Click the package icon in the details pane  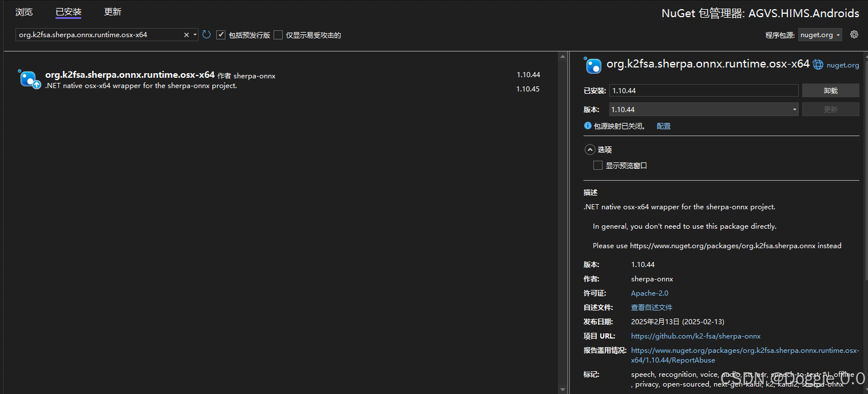point(592,65)
